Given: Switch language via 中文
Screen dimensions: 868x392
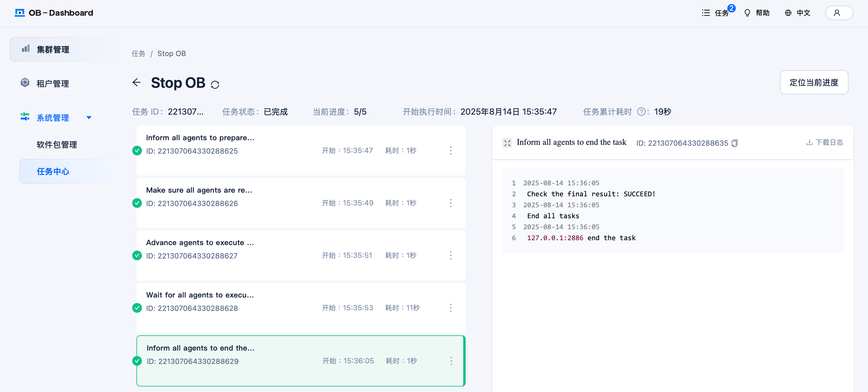Looking at the screenshot, I should point(803,13).
